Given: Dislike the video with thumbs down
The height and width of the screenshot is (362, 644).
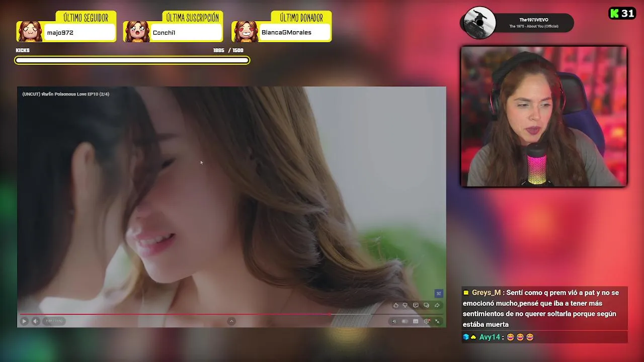Looking at the screenshot, I should (405, 305).
